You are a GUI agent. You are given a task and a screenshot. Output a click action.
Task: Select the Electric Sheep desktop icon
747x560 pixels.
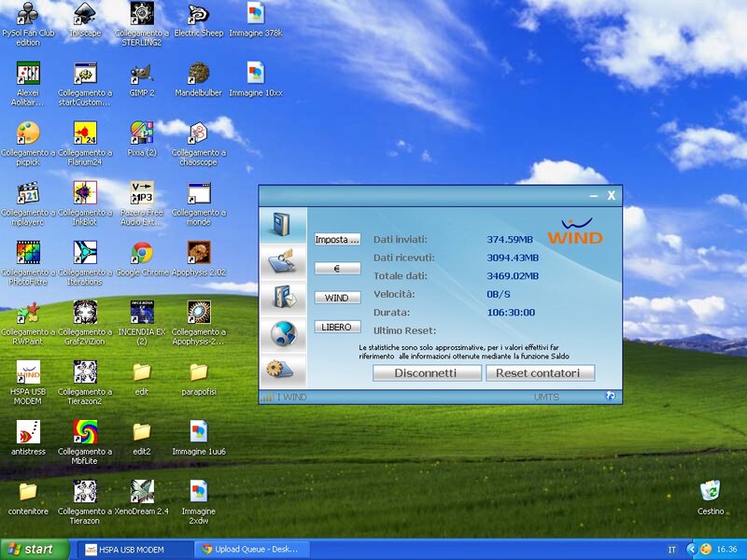pyautogui.click(x=199, y=19)
